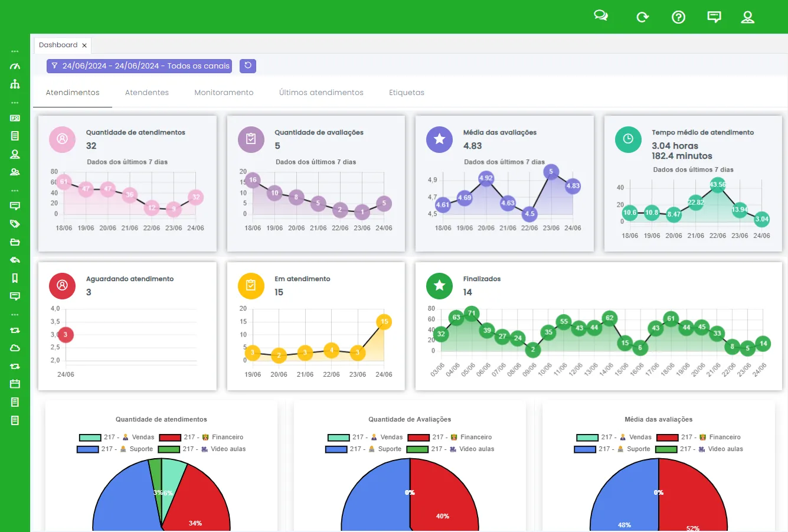Toggle Video aulas series in Média das avaliações pie
This screenshot has width=788, height=532.
pos(699,449)
